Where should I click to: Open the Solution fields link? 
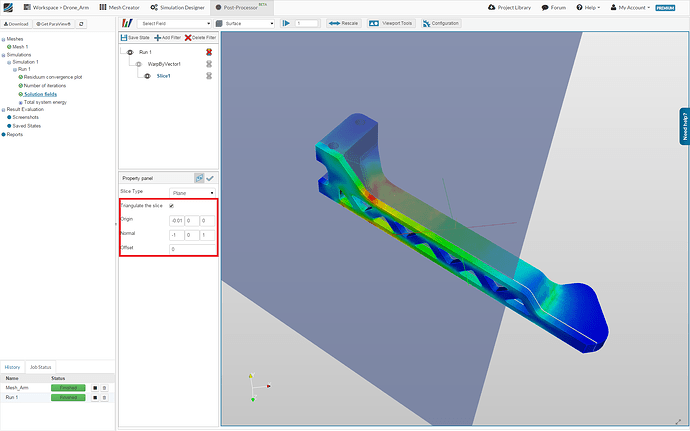40,94
